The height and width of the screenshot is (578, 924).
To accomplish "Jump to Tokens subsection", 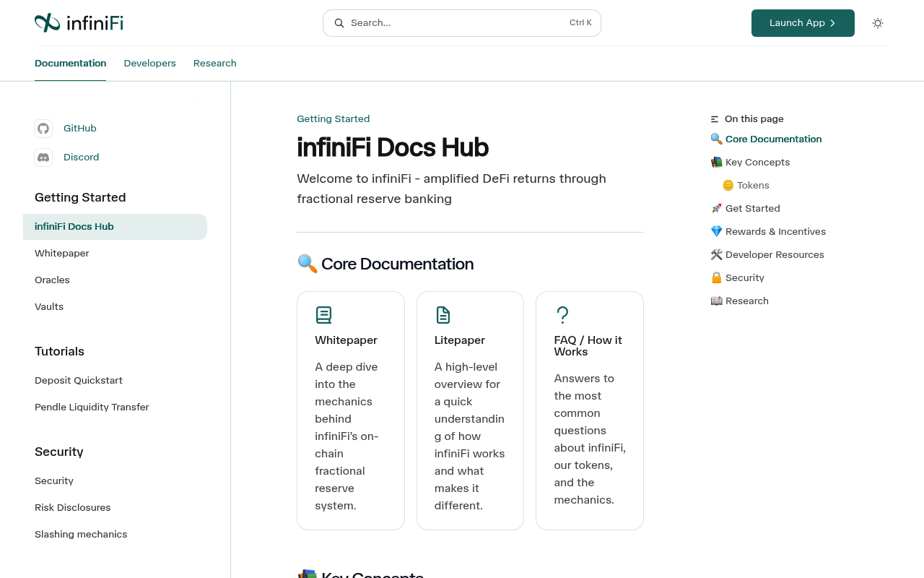I will coord(746,186).
